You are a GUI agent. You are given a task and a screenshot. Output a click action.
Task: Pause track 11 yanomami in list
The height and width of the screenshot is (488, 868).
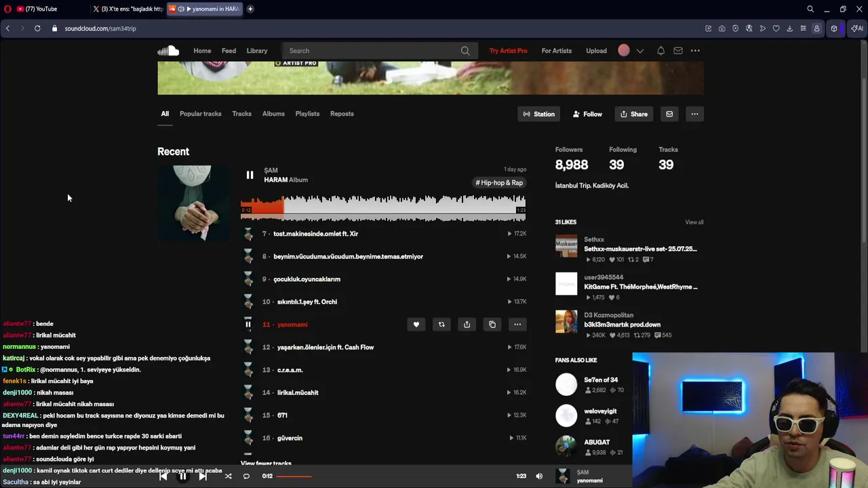pos(248,325)
